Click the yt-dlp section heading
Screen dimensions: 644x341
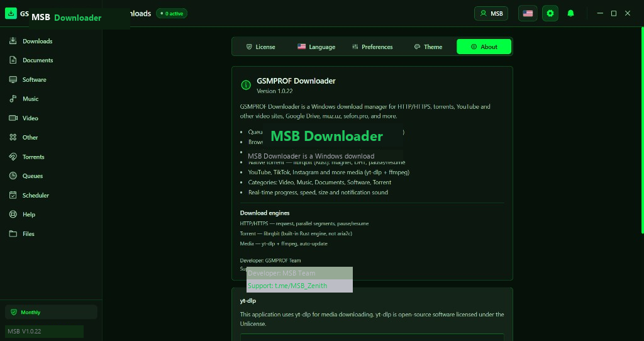click(248, 301)
